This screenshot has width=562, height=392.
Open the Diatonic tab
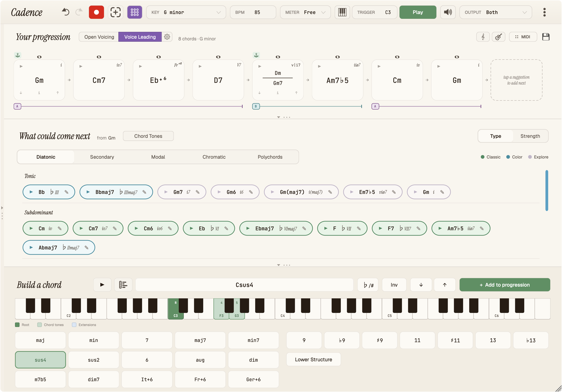[46, 157]
